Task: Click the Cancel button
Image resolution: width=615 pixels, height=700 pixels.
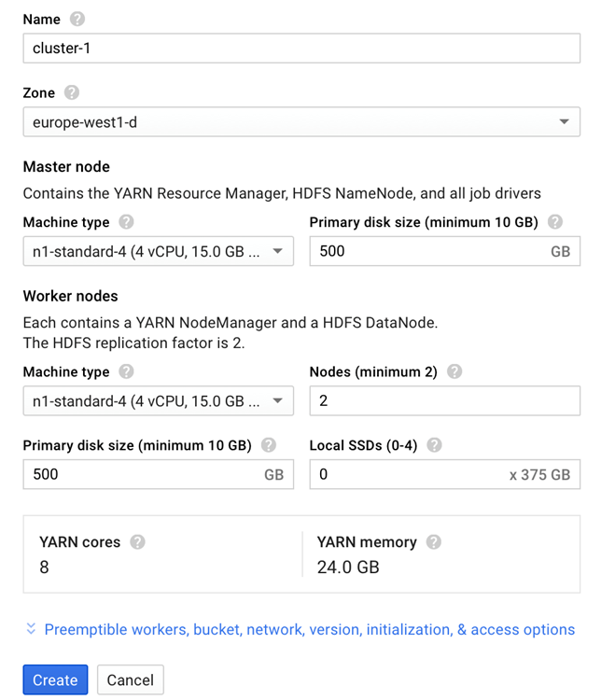Action: [131, 679]
